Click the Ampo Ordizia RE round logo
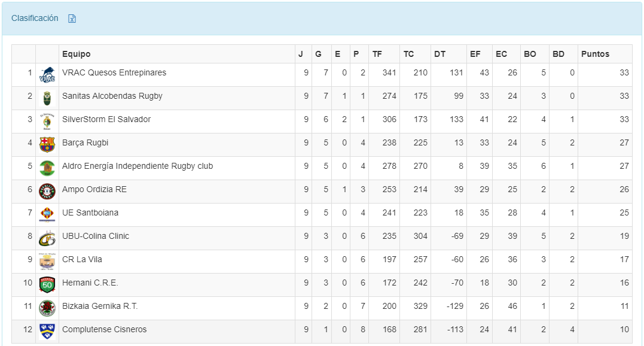 click(47, 192)
